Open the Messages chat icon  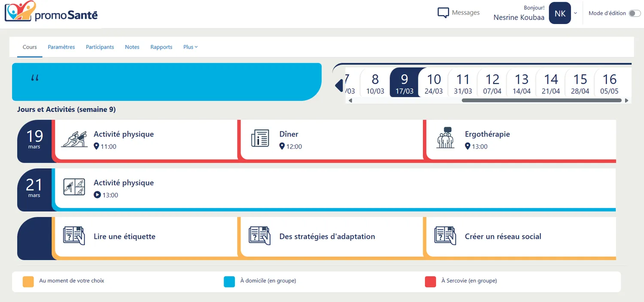tap(443, 13)
